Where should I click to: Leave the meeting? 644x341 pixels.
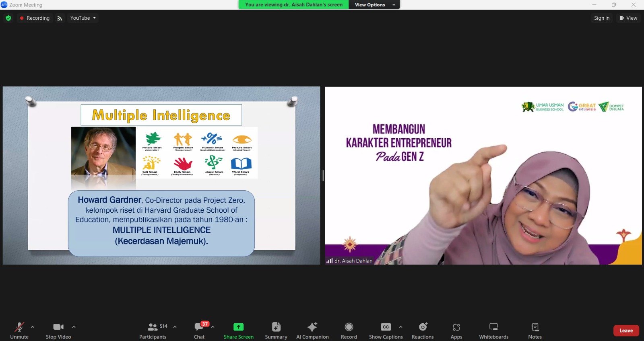coord(626,331)
